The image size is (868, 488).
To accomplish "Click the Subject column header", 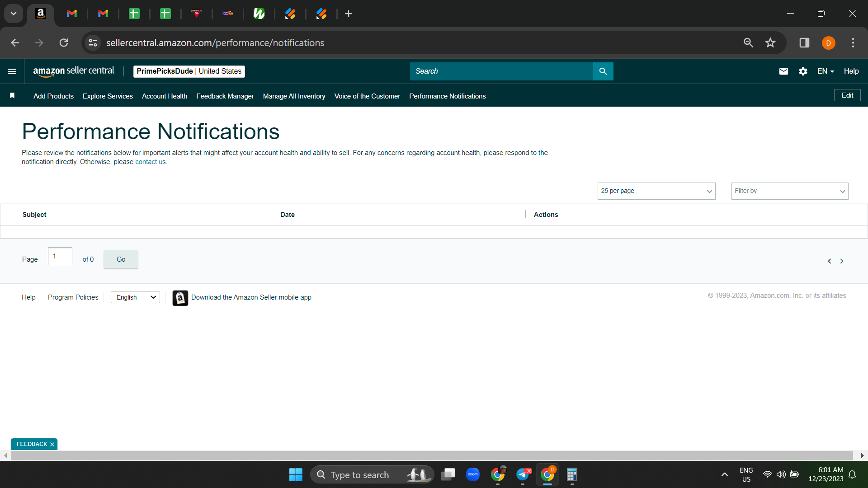I will [x=34, y=215].
